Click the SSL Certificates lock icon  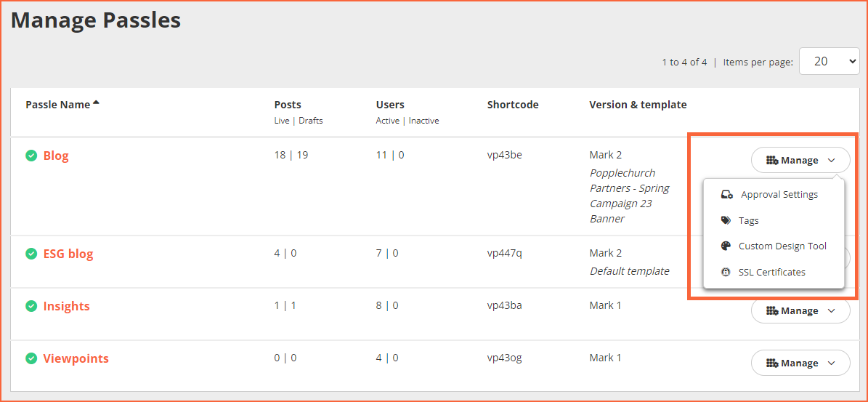[x=726, y=272]
